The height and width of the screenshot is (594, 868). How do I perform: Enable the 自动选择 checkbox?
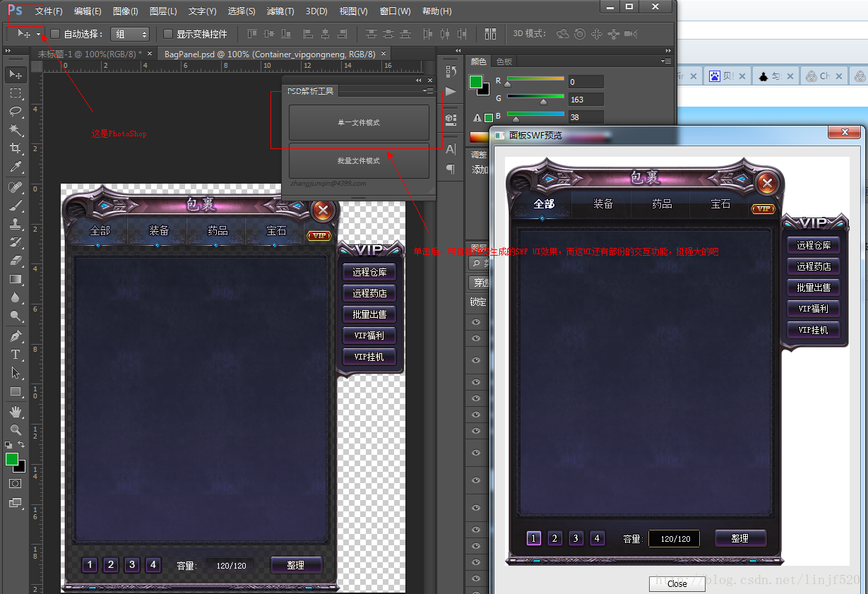[55, 34]
